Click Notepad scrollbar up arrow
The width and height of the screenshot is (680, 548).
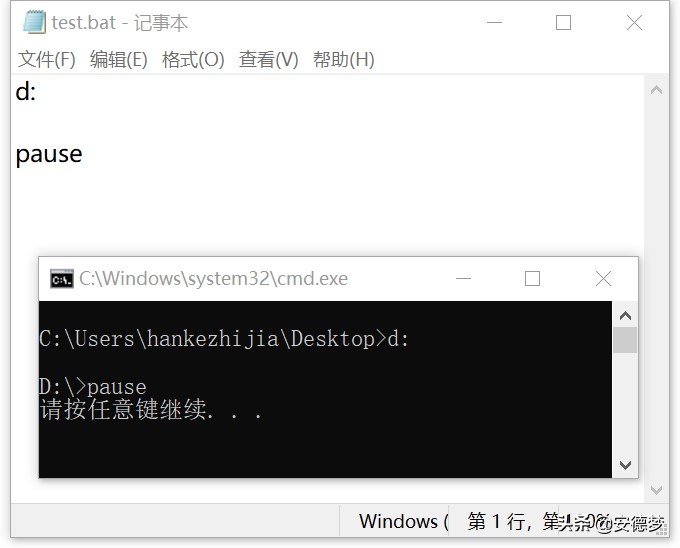[x=656, y=90]
